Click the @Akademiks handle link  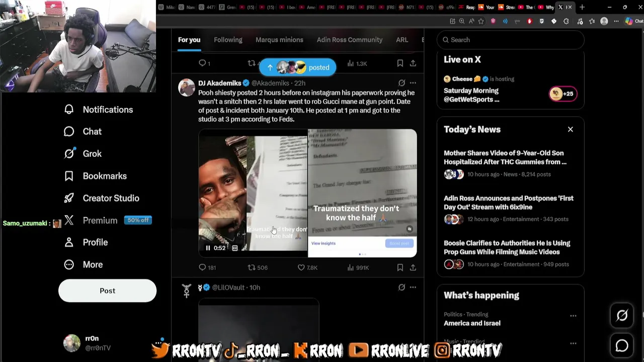[270, 83]
